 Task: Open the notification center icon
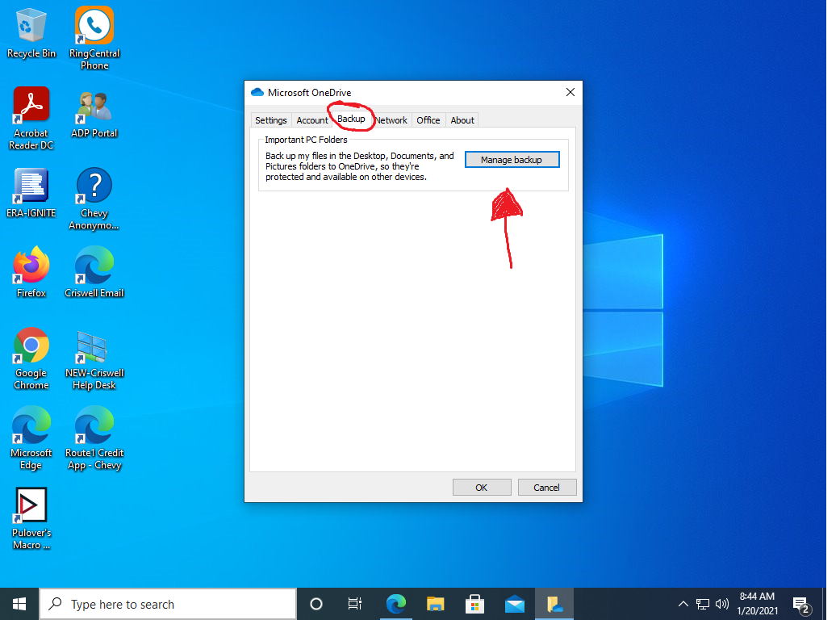801,605
